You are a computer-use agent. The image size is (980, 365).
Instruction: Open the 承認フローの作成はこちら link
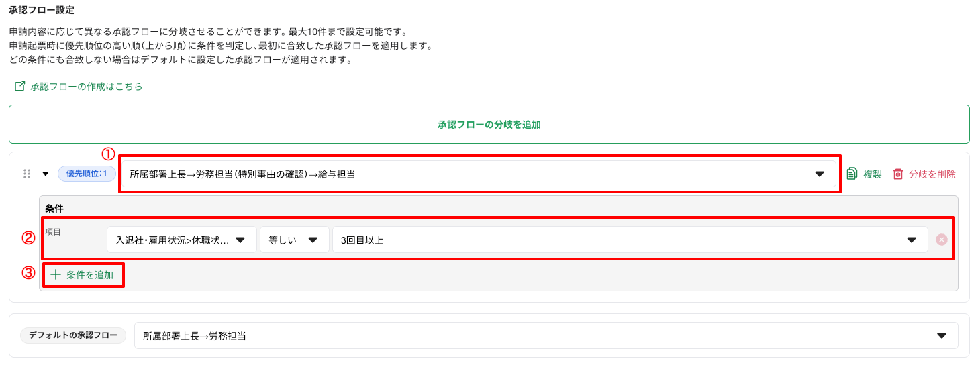pos(87,87)
